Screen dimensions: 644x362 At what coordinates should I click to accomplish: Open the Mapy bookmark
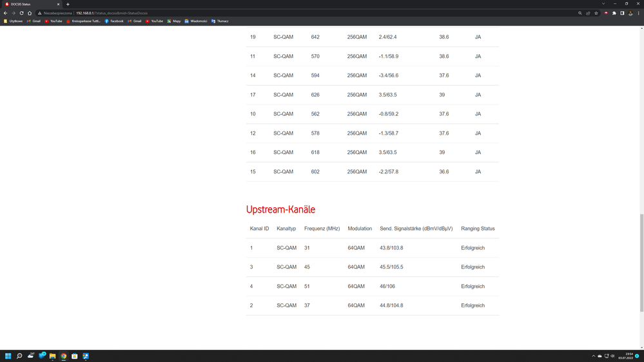coord(174,21)
